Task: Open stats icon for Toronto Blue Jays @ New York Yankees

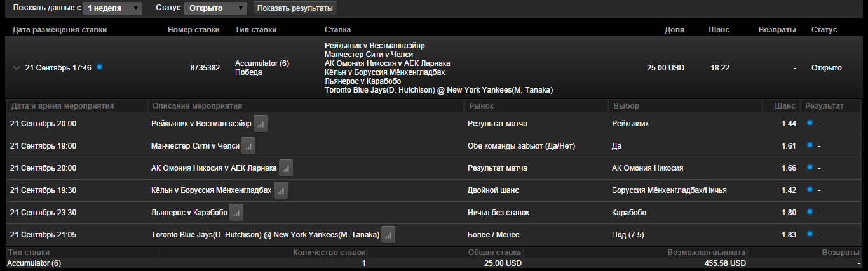Action: [388, 235]
